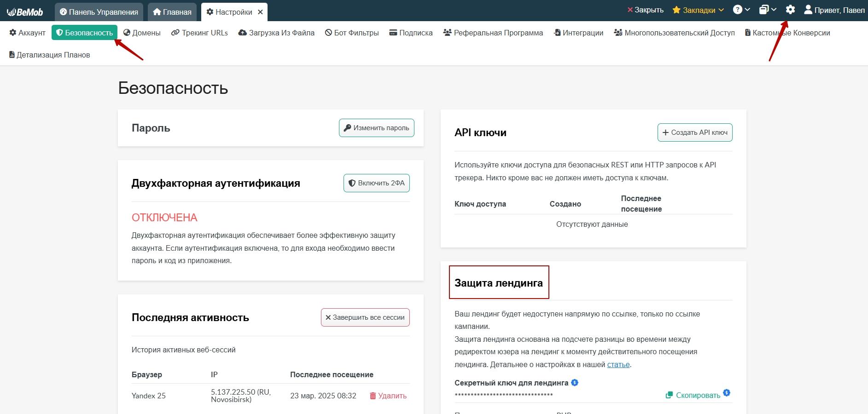The height and width of the screenshot is (414, 868).
Task: Open Кастомные Конверсии section
Action: coord(787,33)
